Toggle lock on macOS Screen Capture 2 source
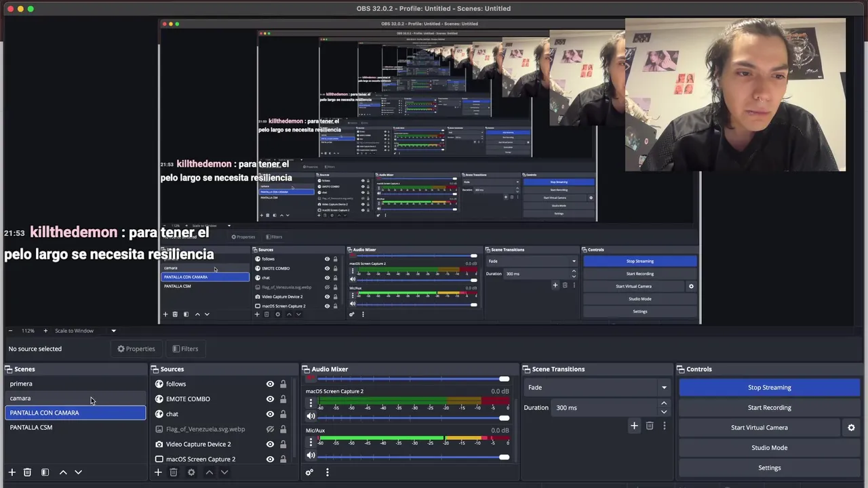This screenshot has width=868, height=488. click(x=283, y=459)
